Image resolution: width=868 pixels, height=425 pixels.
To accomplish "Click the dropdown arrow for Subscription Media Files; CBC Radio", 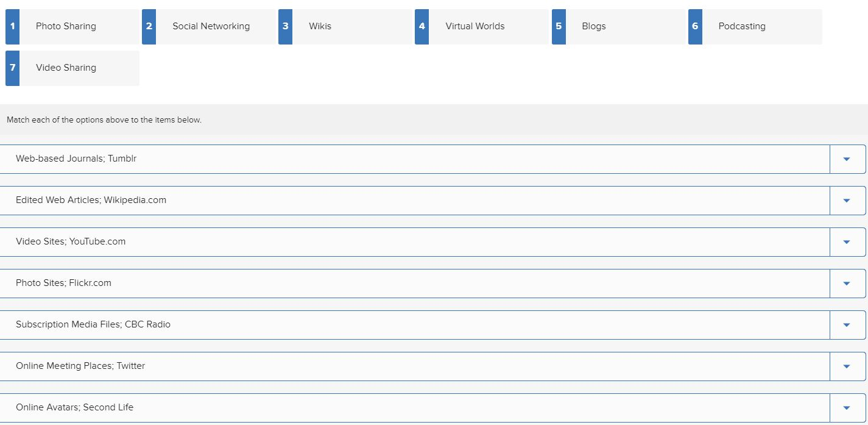I will (x=847, y=324).
